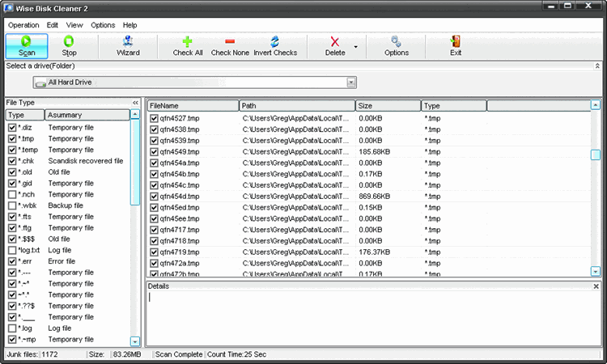Viewport: 607px width, 364px height.
Task: Open the Options menu
Action: (x=103, y=25)
